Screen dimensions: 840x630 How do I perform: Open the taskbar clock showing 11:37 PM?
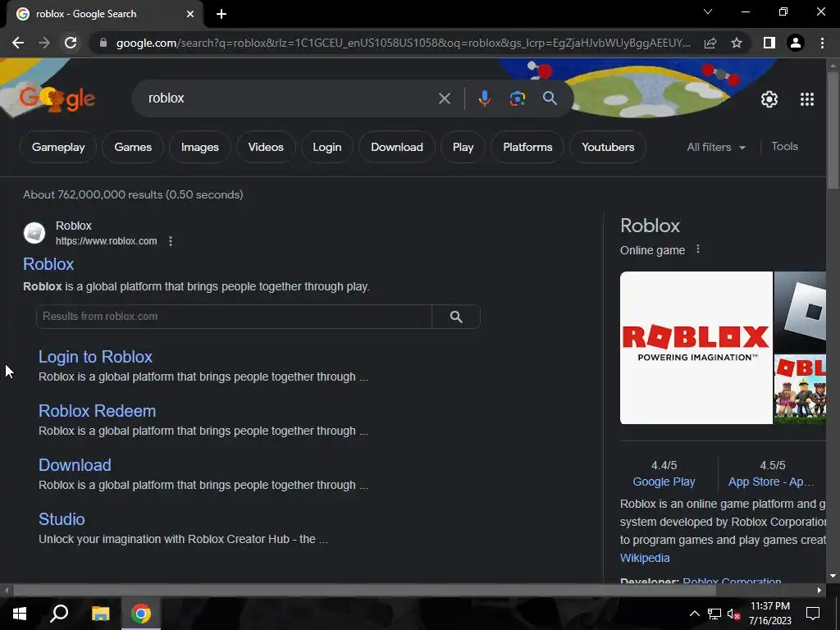[x=769, y=614]
